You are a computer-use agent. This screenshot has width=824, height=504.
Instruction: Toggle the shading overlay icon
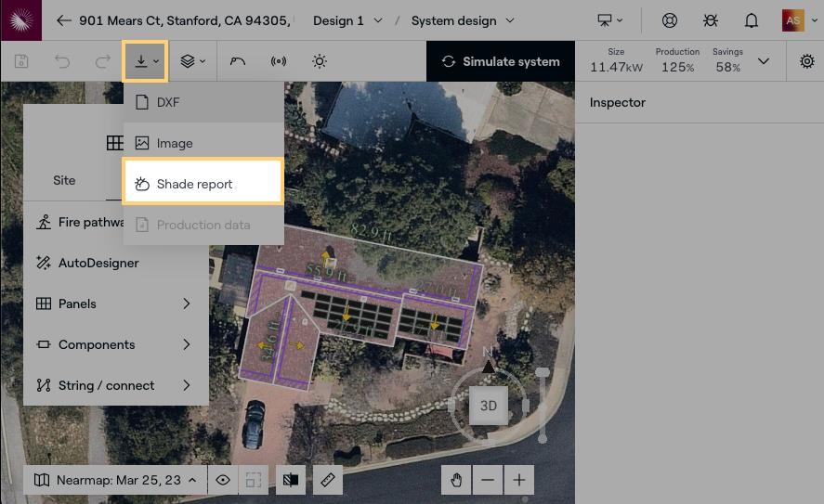coord(292,480)
